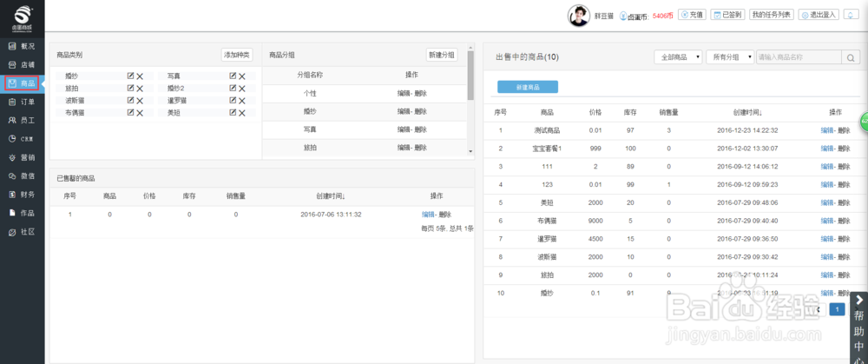Edit the 布偶猫 category pencil icon
This screenshot has width=868, height=364.
coord(131,112)
